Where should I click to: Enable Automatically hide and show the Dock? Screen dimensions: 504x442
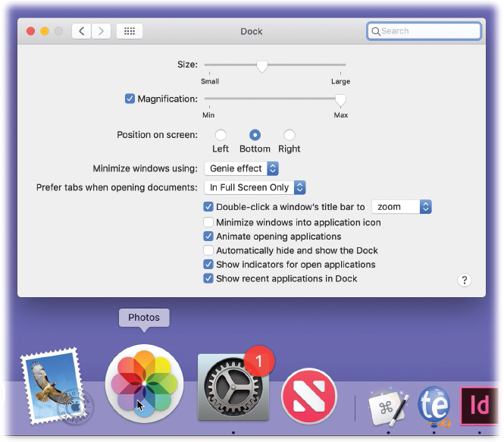(x=208, y=250)
